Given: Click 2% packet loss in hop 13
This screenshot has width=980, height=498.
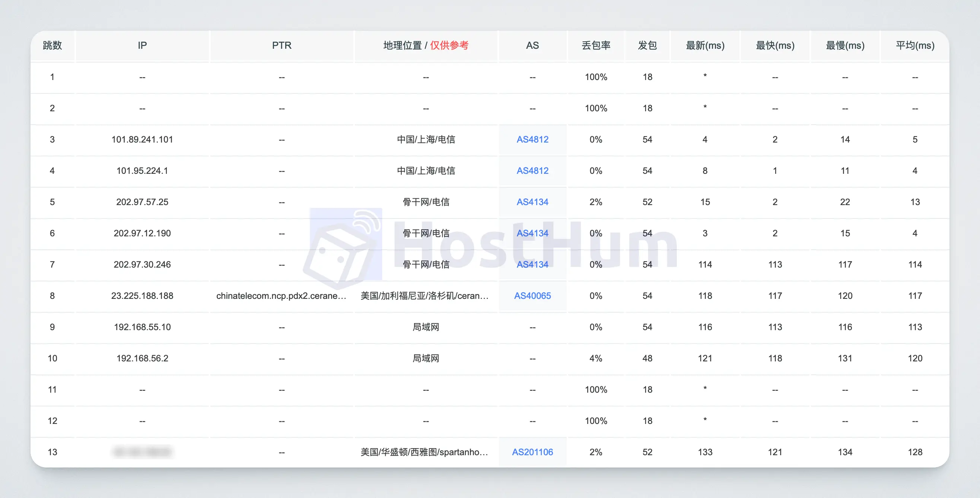Looking at the screenshot, I should click(x=596, y=452).
